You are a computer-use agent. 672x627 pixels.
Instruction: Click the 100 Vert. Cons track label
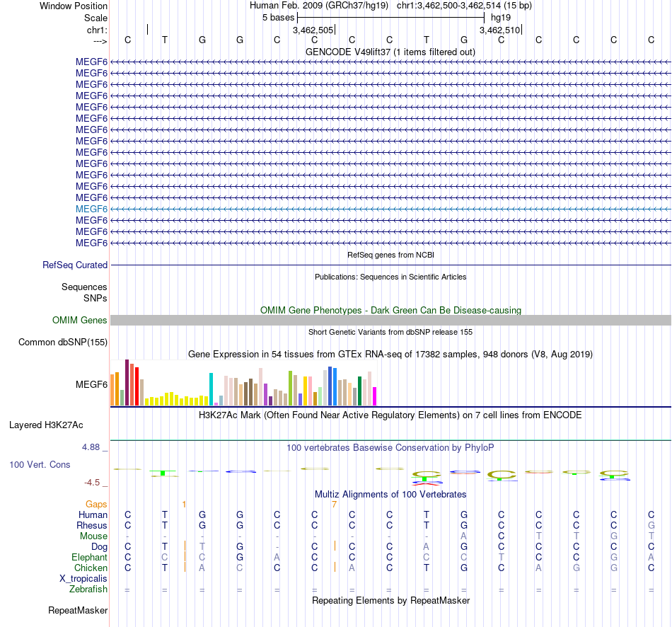(40, 464)
